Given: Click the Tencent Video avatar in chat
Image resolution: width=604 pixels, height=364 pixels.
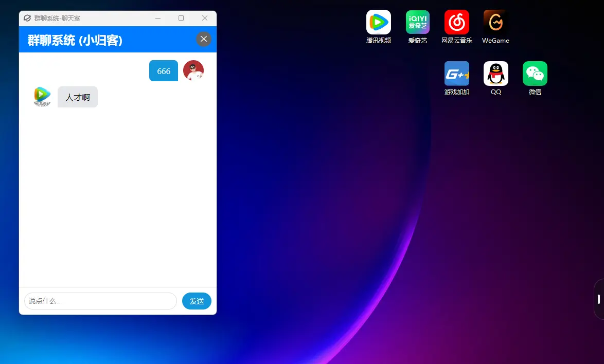Looking at the screenshot, I should [42, 97].
